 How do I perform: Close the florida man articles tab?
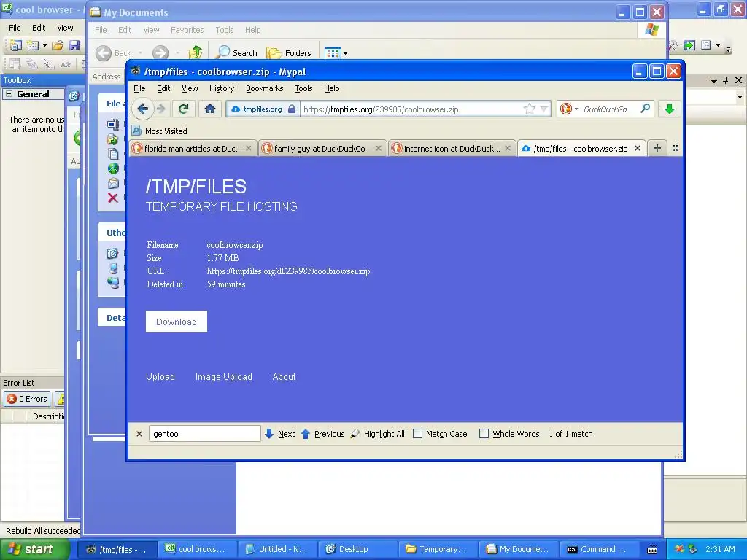249,148
